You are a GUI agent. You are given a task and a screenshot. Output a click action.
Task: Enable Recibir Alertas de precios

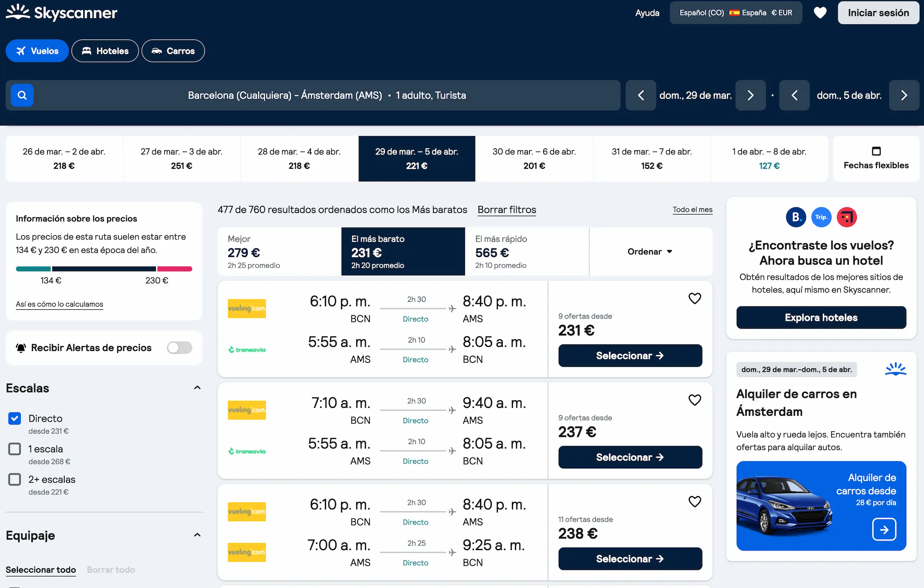[x=180, y=347]
